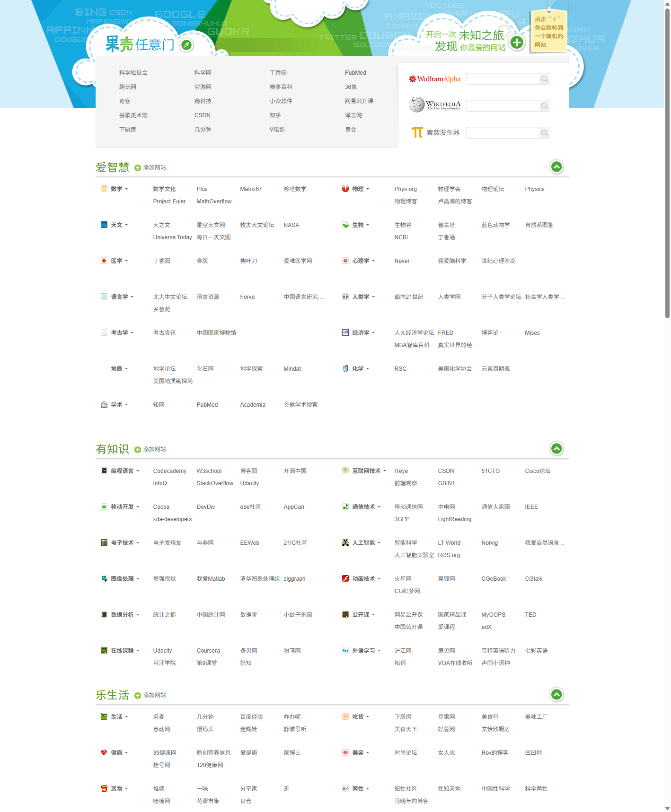Click the WolframAlpha search input field
Image resolution: width=671 pixels, height=812 pixels.
503,79
